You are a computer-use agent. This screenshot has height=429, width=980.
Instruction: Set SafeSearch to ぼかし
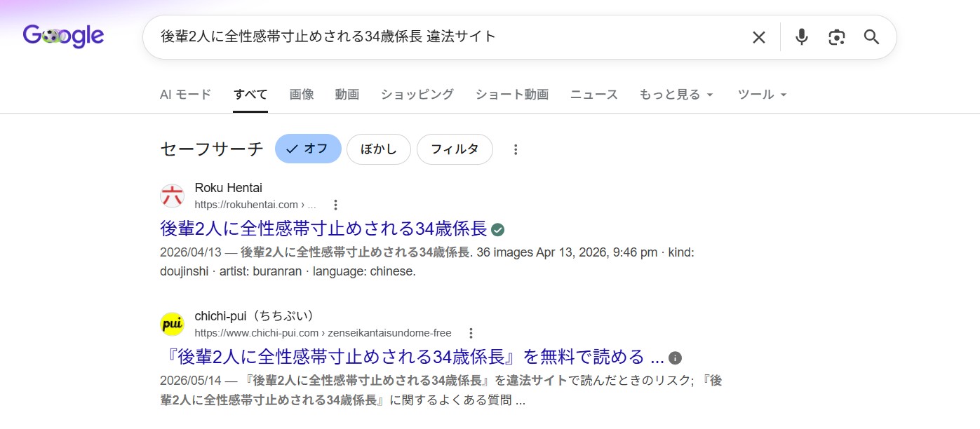coord(379,149)
